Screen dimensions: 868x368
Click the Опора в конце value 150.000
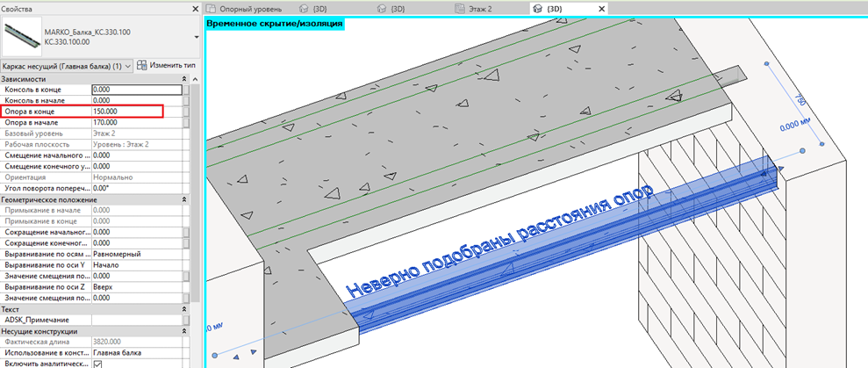coord(137,112)
